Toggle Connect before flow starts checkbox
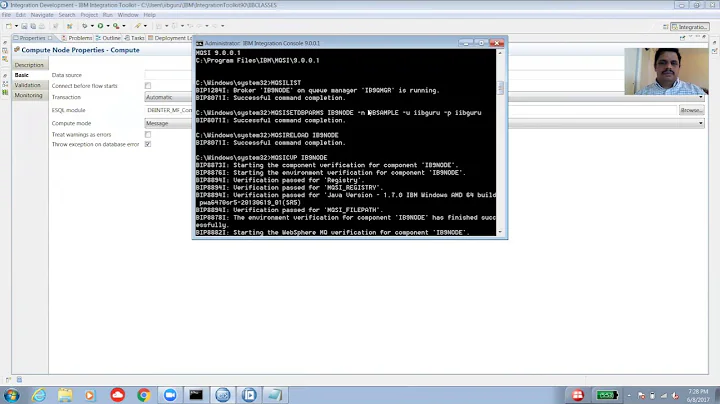Viewport: 720px width, 404px height. point(148,86)
